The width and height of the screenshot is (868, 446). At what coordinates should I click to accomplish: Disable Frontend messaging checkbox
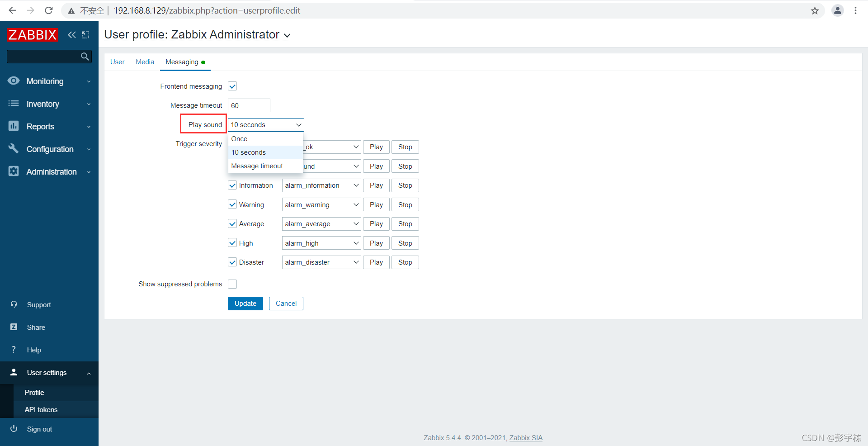(x=232, y=86)
